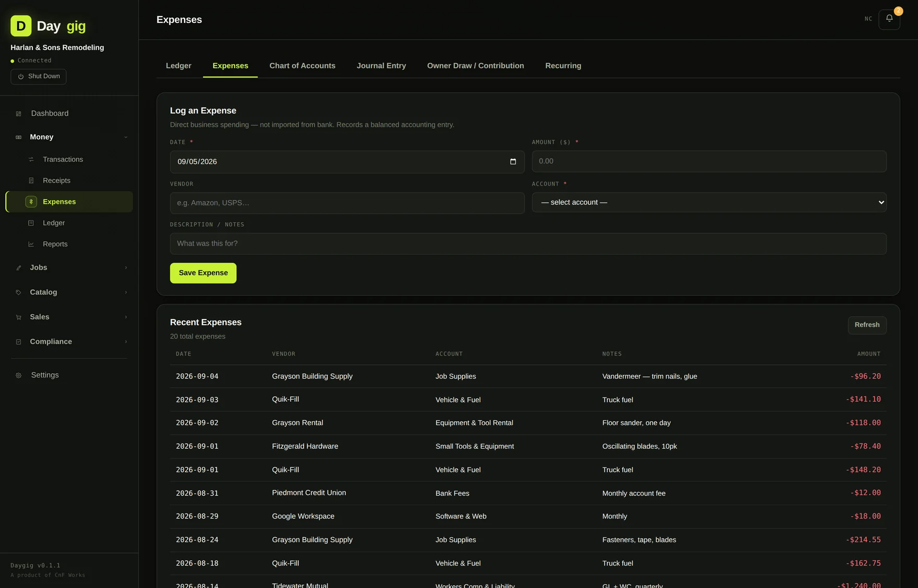Switch to the Ledger tab

point(178,66)
